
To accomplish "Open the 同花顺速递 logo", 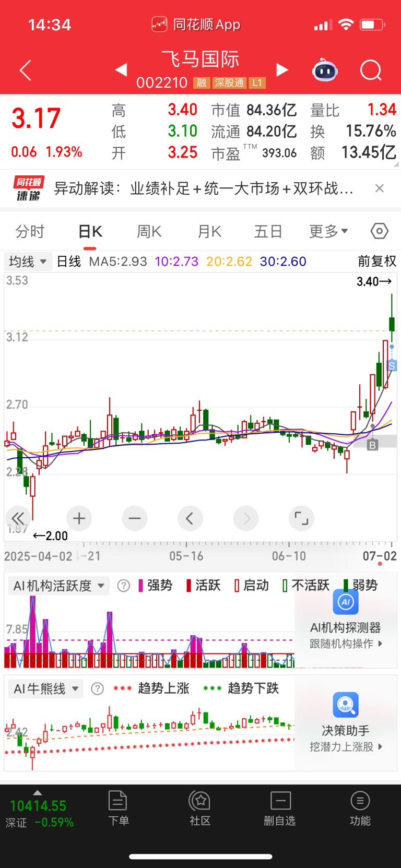I will (28, 188).
